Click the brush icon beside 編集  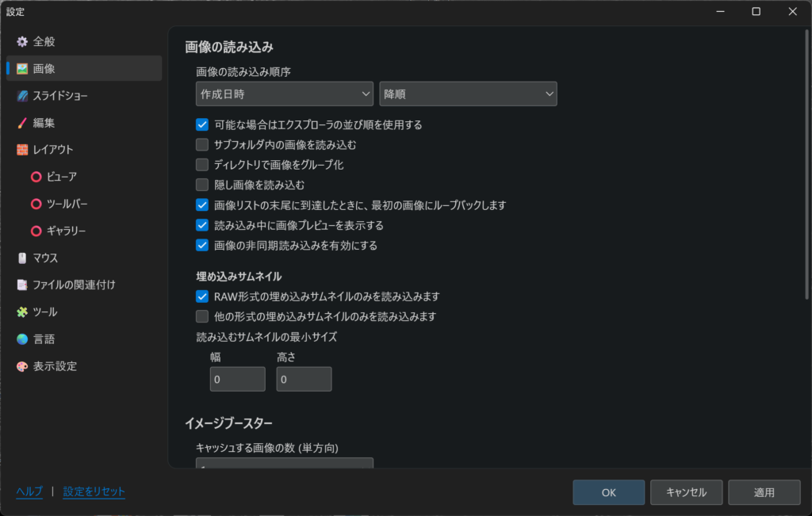(22, 123)
